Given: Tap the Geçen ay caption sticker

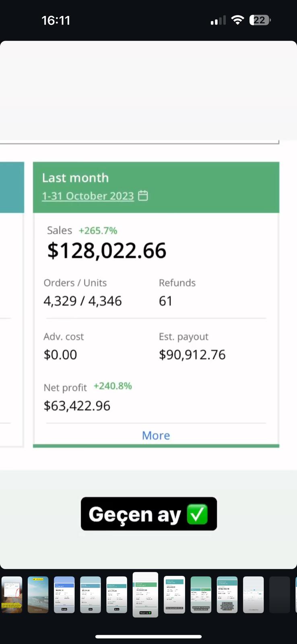Looking at the screenshot, I should [x=148, y=514].
